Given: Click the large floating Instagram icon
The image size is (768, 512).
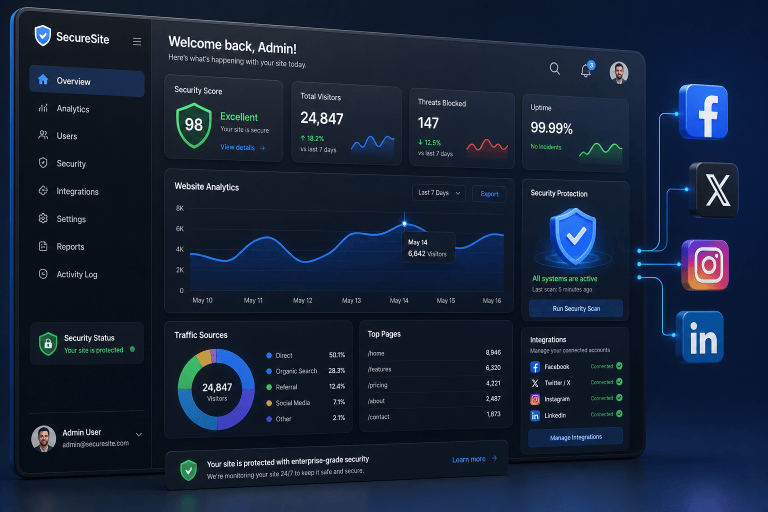Looking at the screenshot, I should 705,265.
